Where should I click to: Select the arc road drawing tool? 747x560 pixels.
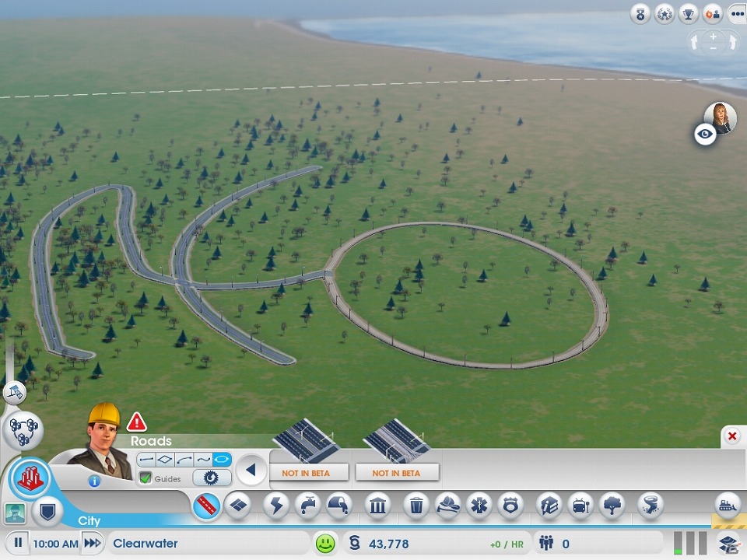(184, 460)
